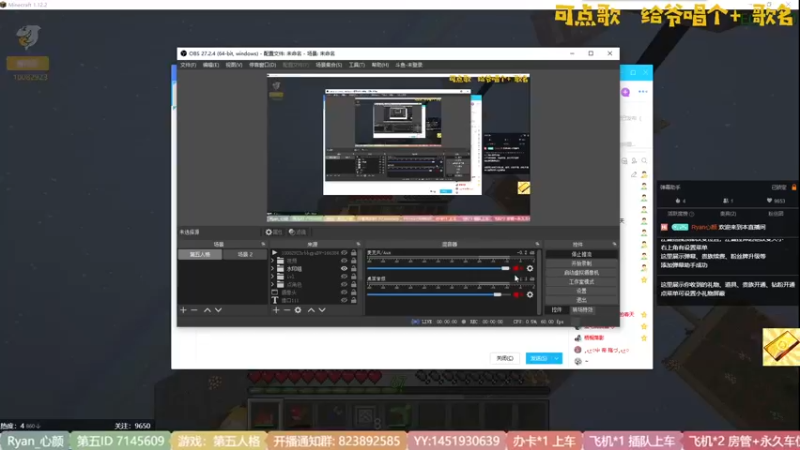Image resolution: width=800 pixels, height=450 pixels.
Task: Toggle visibility eye for the text source
Action: [x=344, y=301]
